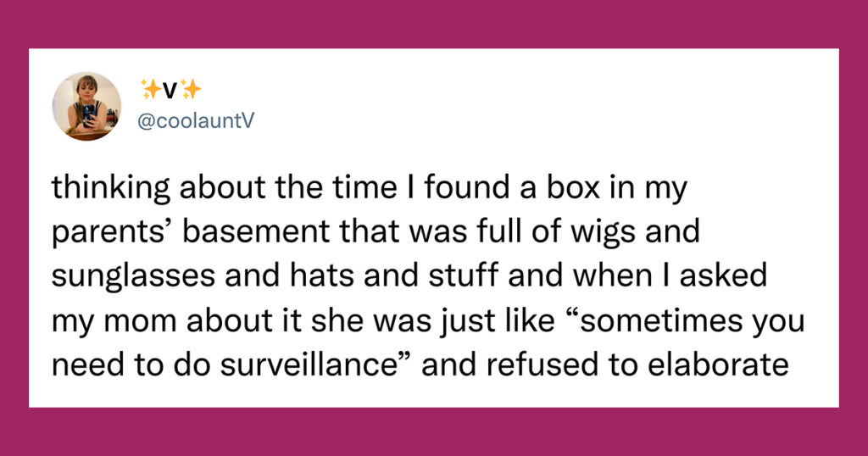This screenshot has width=868, height=456.
Task: Click the word "parents'" in the second line
Action: (113, 233)
